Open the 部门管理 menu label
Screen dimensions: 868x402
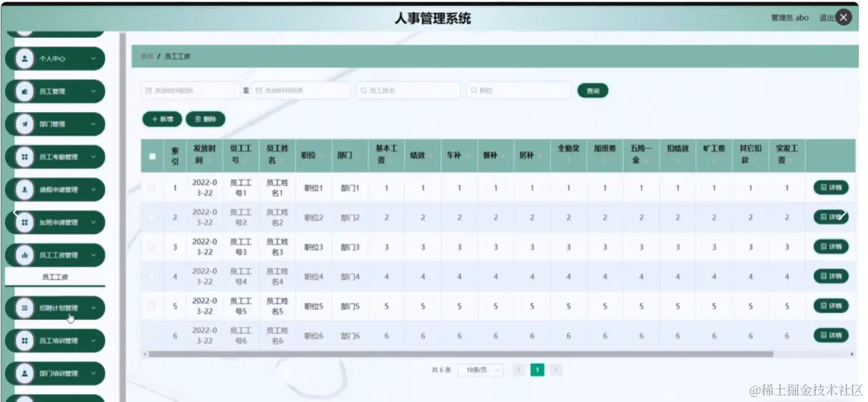[x=52, y=124]
